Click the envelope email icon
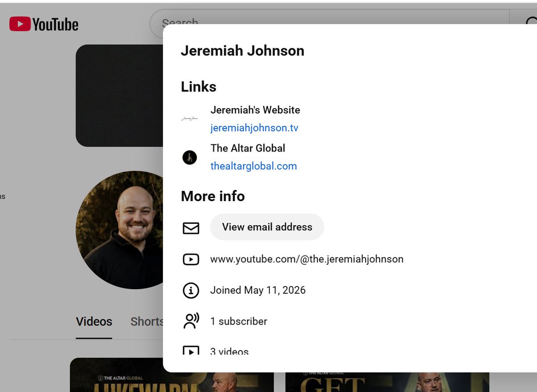The width and height of the screenshot is (537, 392). (x=191, y=228)
